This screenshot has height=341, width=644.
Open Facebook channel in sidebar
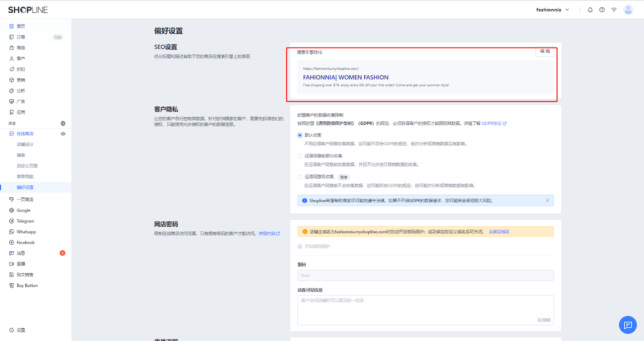[25, 243]
